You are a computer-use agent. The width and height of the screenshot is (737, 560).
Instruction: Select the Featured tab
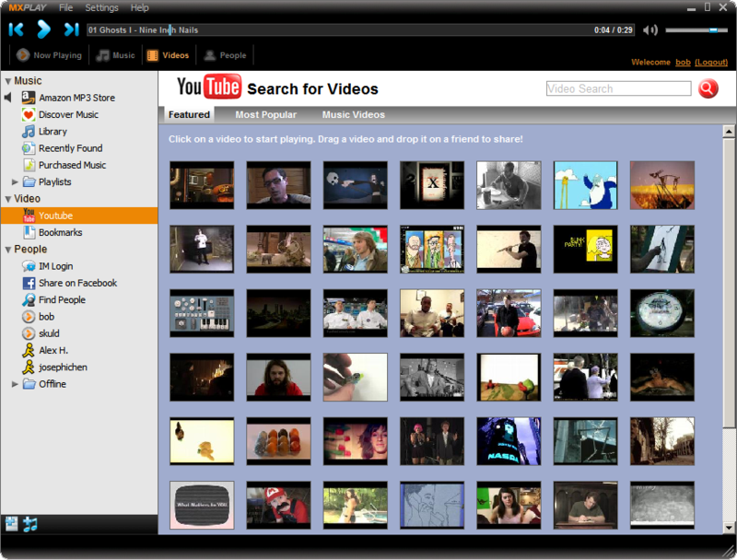189,114
